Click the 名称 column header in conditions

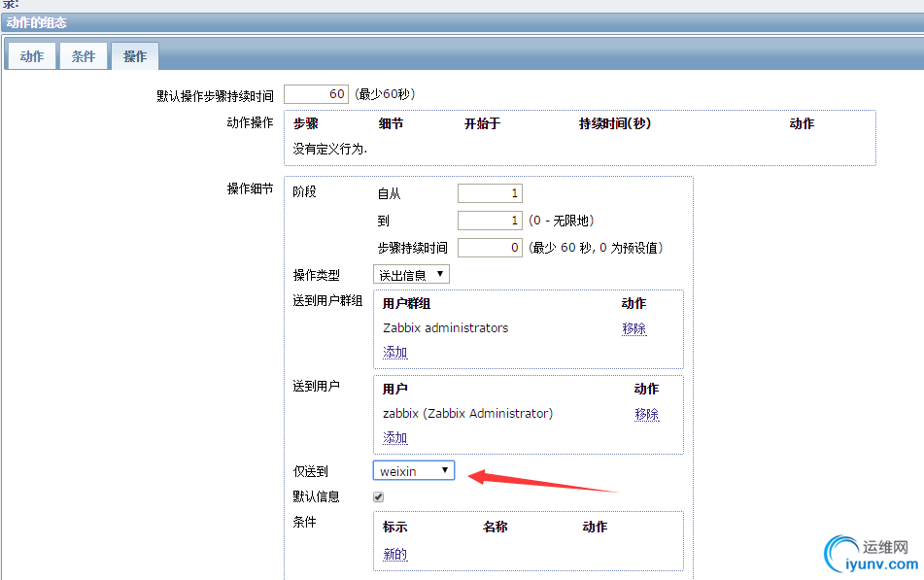tap(495, 527)
